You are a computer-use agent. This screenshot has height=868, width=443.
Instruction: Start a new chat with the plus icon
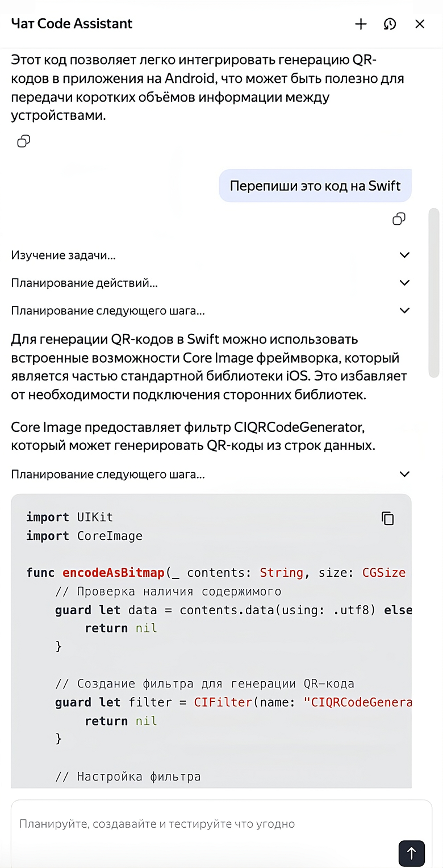(x=361, y=24)
